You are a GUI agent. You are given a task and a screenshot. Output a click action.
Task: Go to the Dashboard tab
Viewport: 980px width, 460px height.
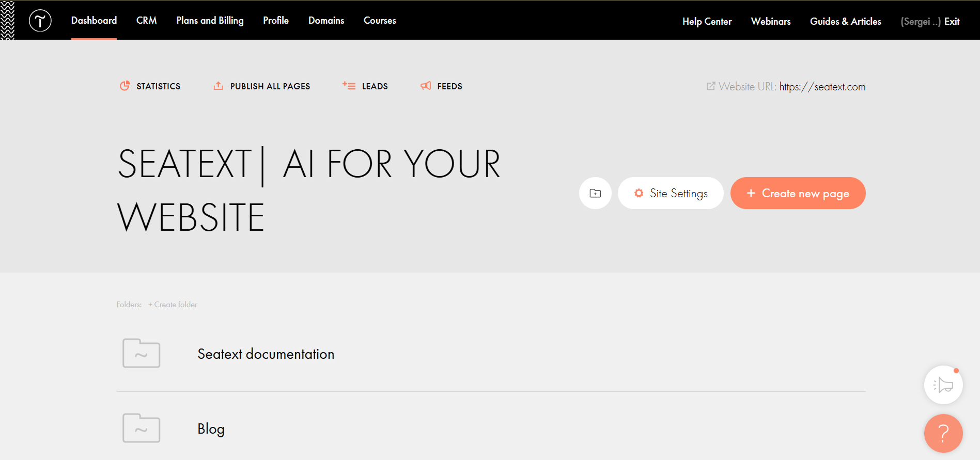point(94,21)
